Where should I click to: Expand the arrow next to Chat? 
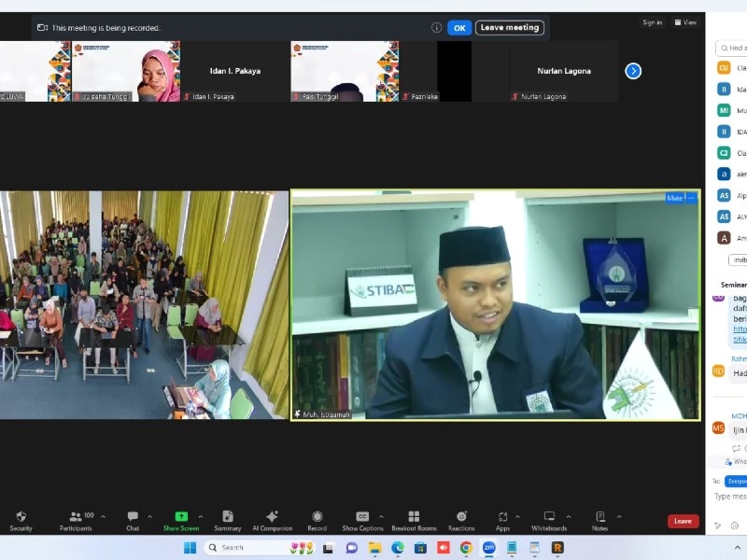[x=149, y=517]
